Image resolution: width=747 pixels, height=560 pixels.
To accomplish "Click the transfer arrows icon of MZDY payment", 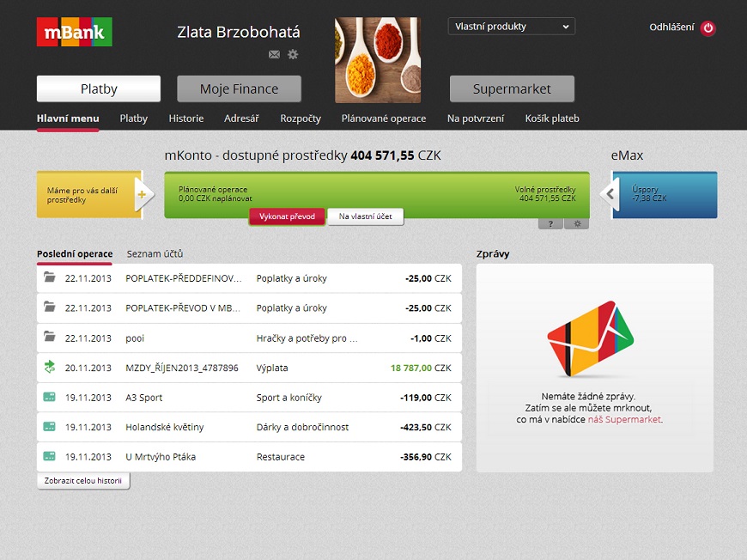I will coord(50,368).
